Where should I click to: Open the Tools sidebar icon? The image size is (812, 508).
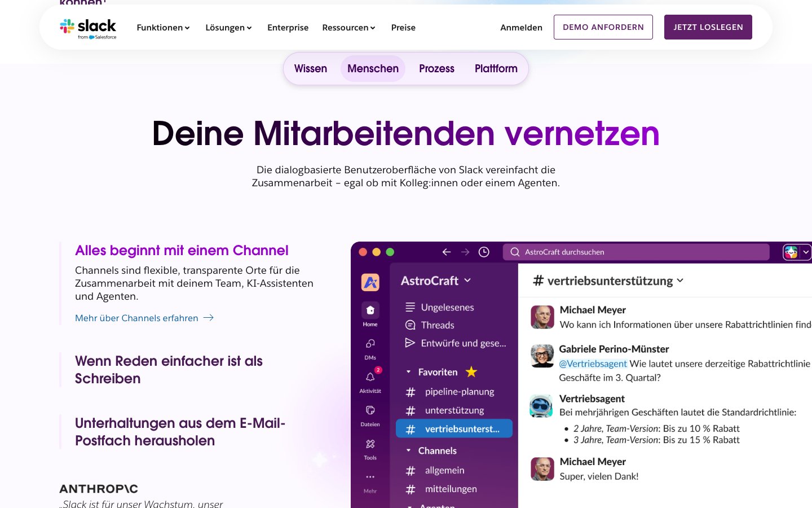point(370,444)
